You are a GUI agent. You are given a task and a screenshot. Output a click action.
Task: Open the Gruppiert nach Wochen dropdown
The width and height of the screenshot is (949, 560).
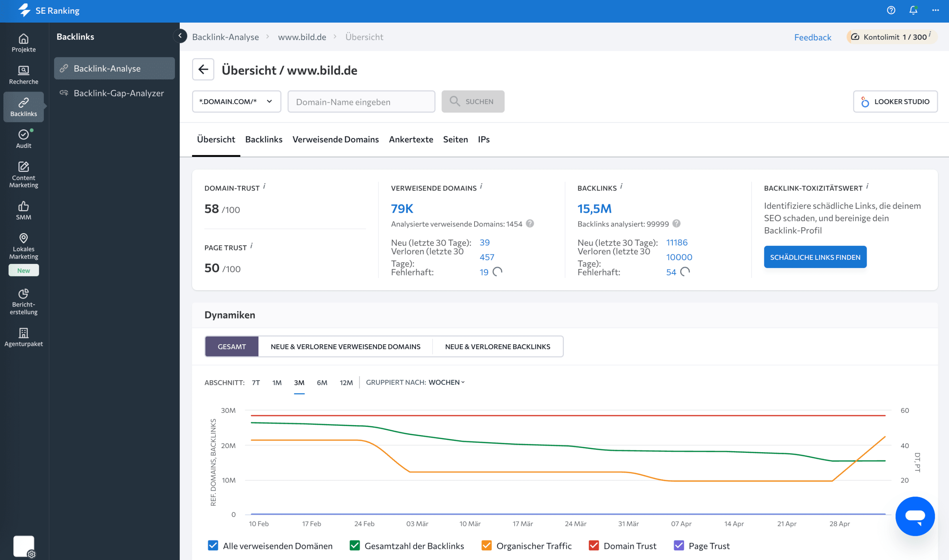(x=447, y=382)
